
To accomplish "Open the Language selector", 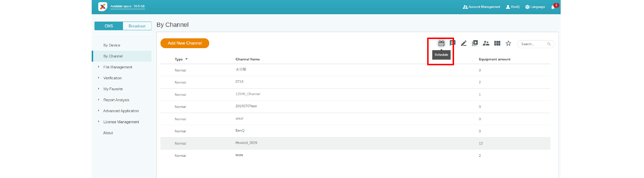I will [x=535, y=7].
